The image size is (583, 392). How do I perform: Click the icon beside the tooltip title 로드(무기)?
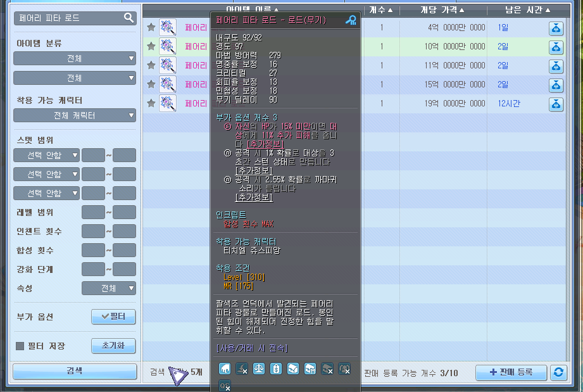click(x=351, y=20)
